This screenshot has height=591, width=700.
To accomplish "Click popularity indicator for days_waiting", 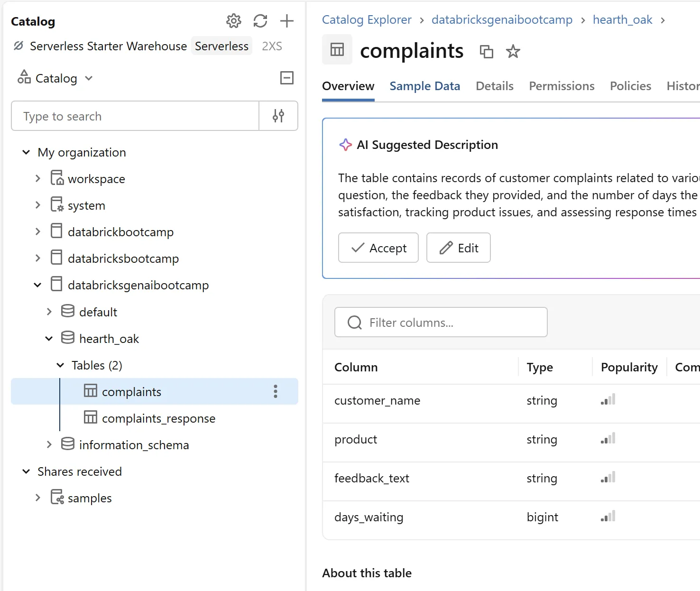I will [x=608, y=516].
